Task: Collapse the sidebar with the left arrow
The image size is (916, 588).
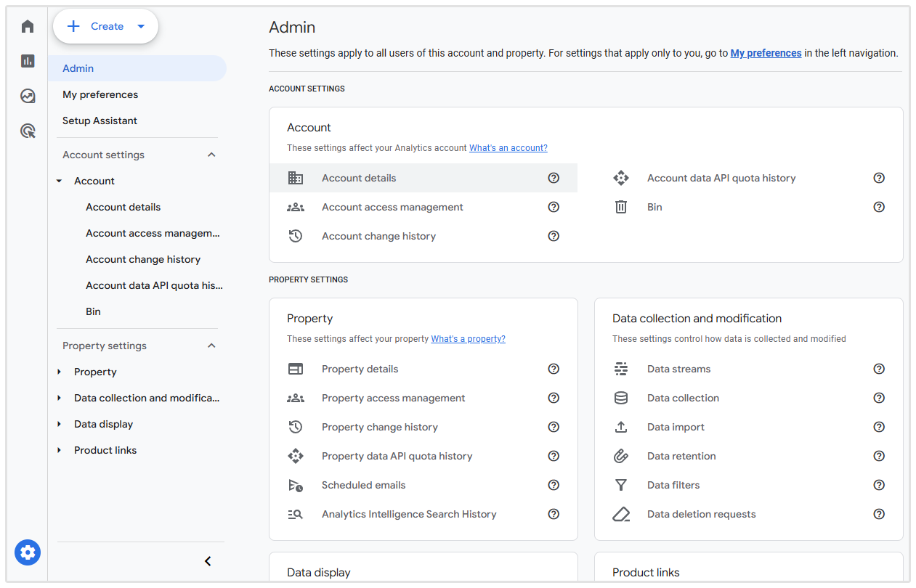Action: (x=208, y=561)
